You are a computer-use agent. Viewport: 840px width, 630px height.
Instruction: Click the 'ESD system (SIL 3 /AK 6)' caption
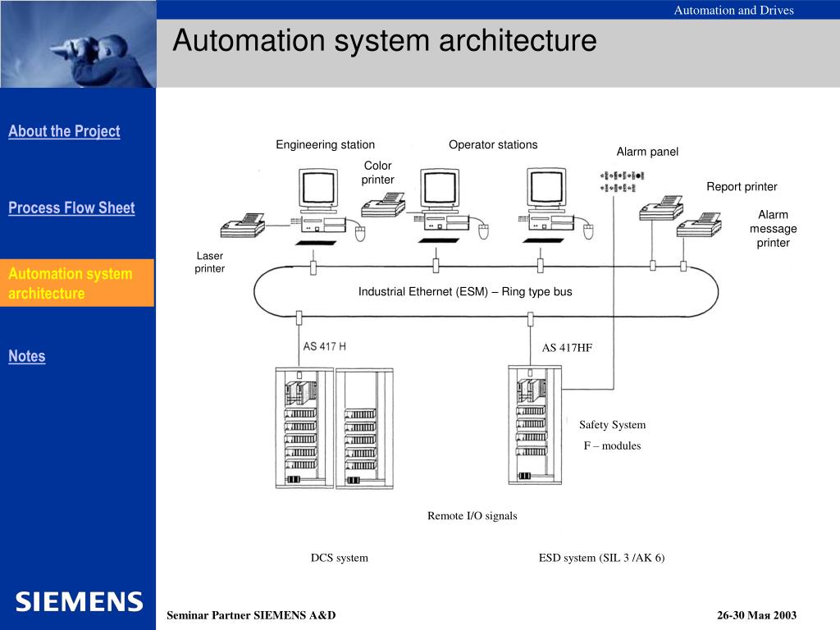coord(601,558)
